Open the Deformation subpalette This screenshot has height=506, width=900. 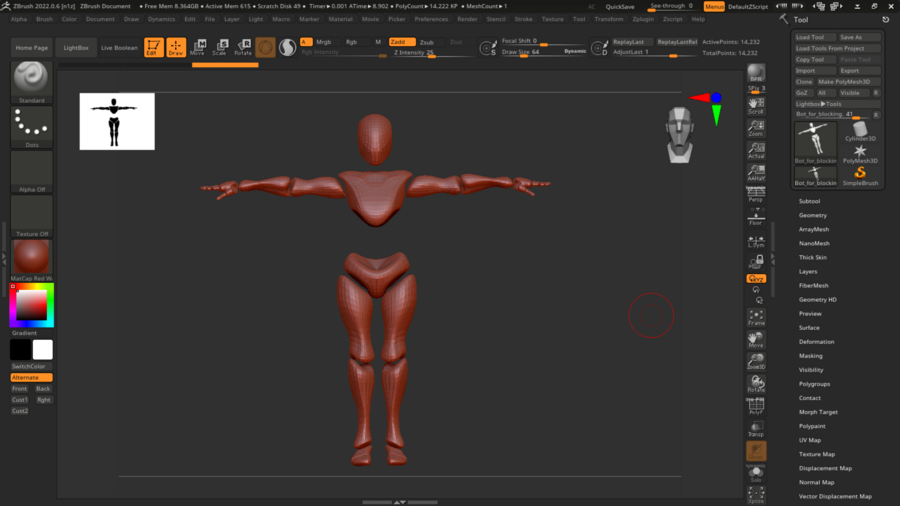[x=816, y=341]
